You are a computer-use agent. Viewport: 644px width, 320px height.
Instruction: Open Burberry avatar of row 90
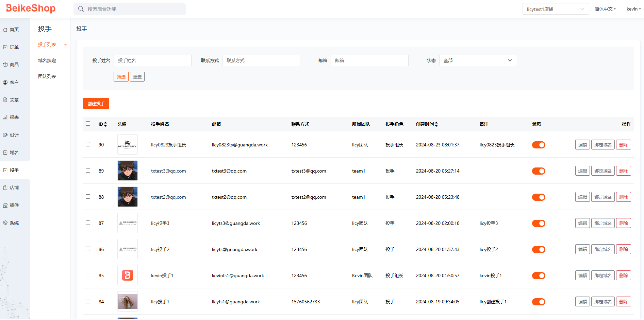(128, 144)
